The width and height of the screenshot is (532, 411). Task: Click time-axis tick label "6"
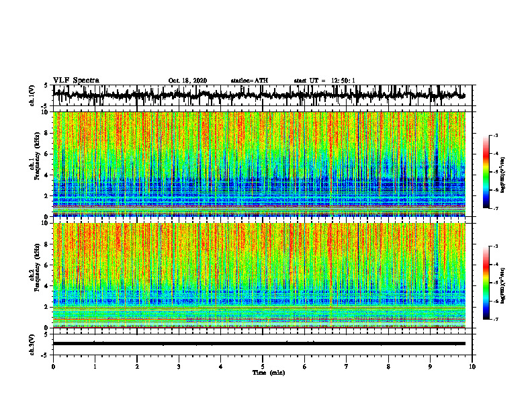pos(305,367)
